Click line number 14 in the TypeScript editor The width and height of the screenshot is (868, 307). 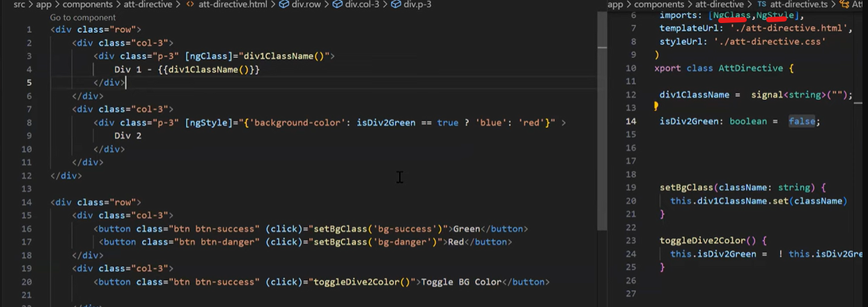(630, 121)
